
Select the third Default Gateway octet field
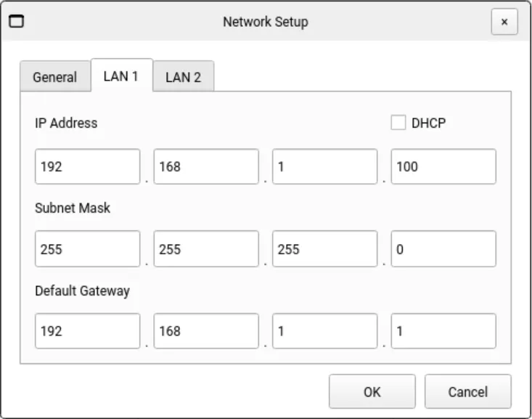[x=324, y=331]
